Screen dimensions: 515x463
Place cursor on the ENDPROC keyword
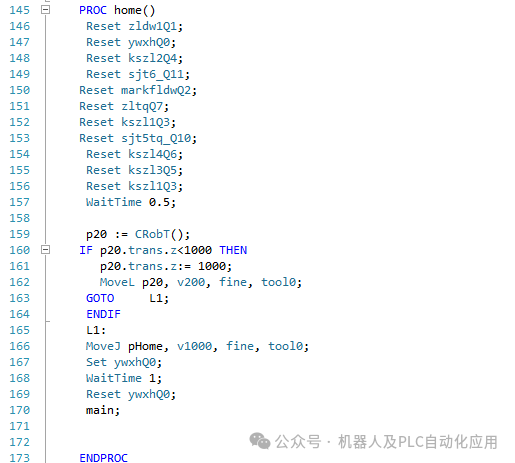pyautogui.click(x=103, y=458)
